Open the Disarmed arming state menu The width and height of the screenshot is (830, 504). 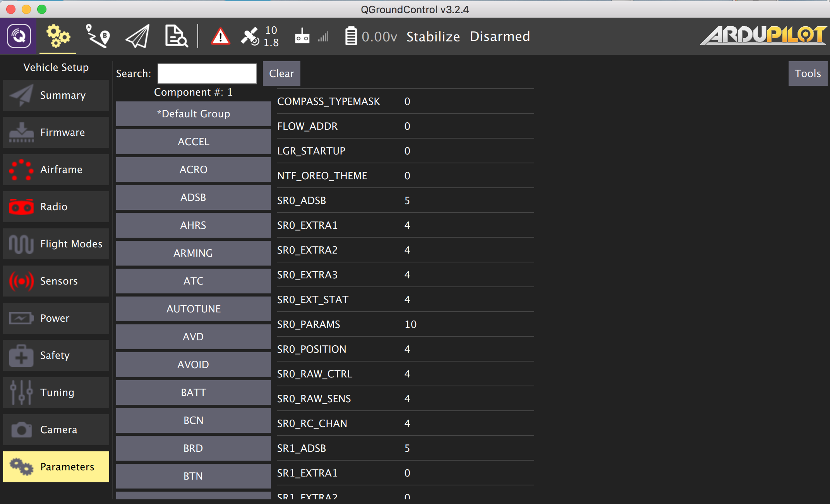(499, 36)
